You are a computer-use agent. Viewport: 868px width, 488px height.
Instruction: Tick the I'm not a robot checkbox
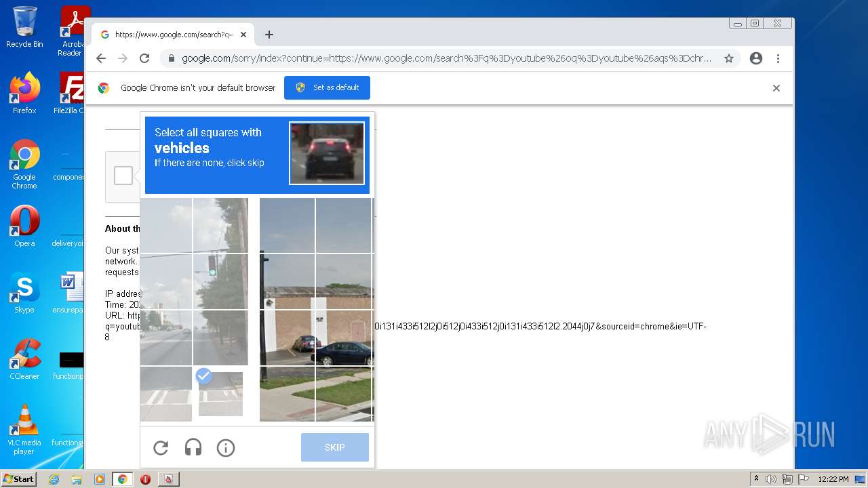point(123,176)
